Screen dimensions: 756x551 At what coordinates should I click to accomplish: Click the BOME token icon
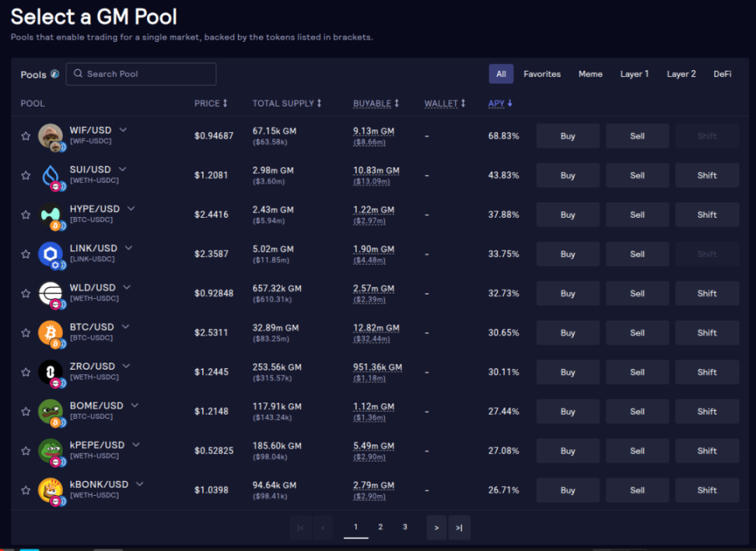coord(50,412)
